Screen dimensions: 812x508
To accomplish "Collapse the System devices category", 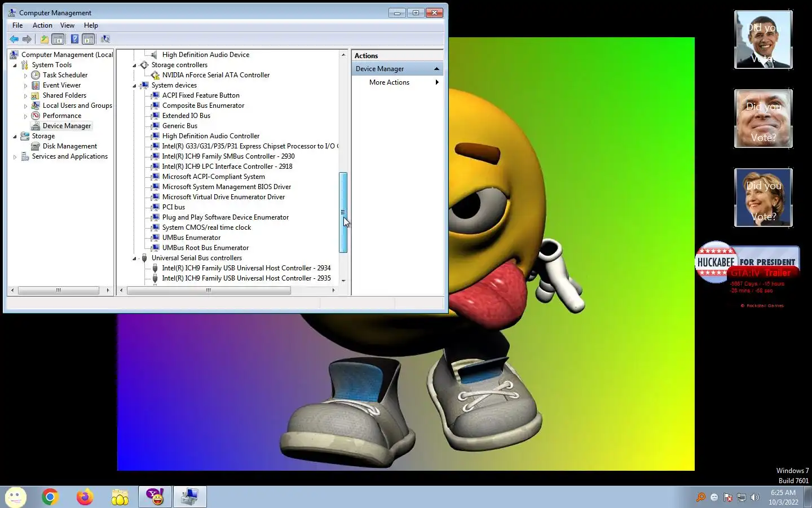I will click(135, 86).
